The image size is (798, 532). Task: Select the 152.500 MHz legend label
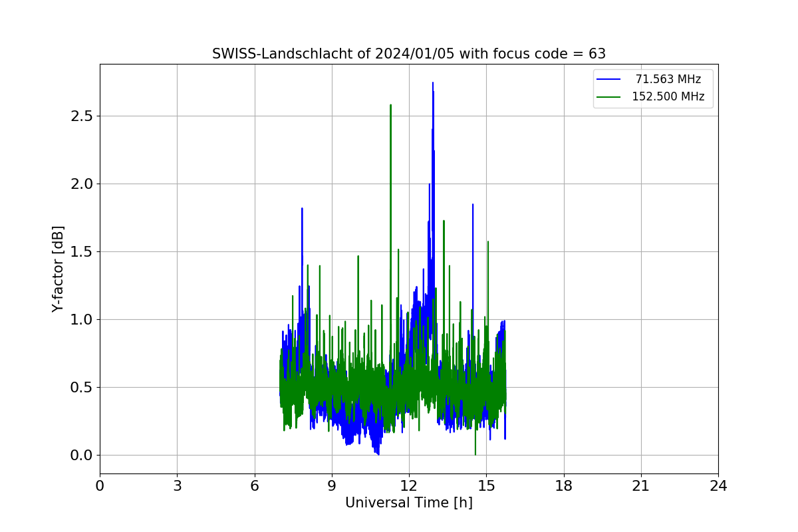668,96
